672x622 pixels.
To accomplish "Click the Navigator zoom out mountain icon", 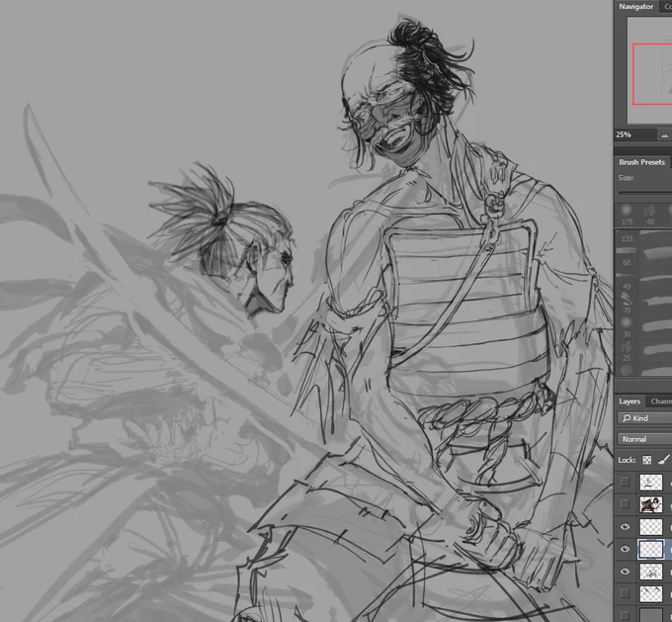I will click(664, 135).
